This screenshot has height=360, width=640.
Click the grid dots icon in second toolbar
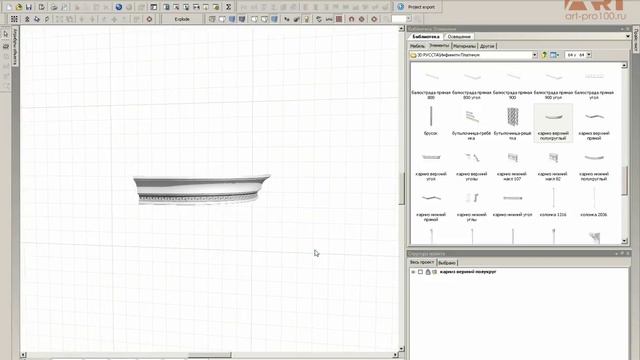point(14,19)
